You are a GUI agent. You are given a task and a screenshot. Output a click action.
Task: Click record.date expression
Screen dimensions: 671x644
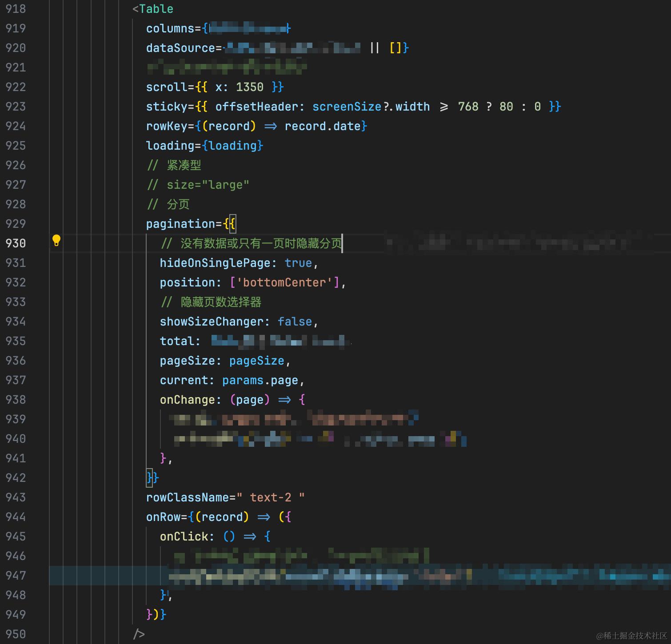pyautogui.click(x=323, y=126)
